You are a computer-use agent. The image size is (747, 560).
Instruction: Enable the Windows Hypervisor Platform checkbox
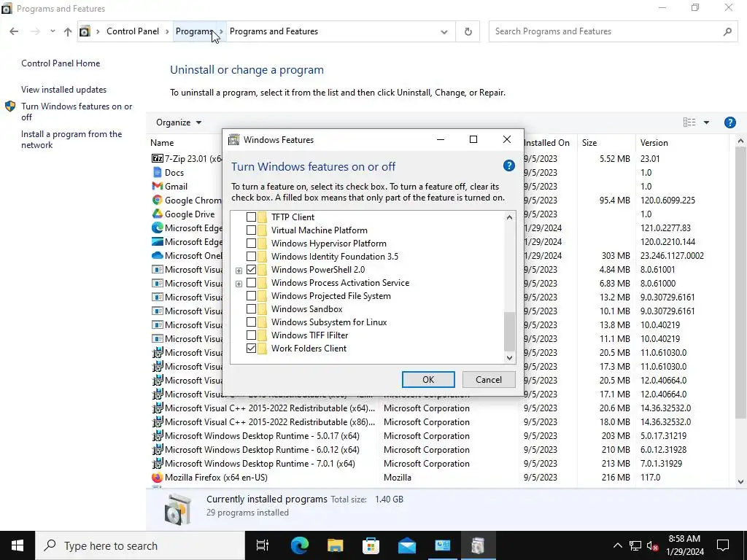pos(251,244)
